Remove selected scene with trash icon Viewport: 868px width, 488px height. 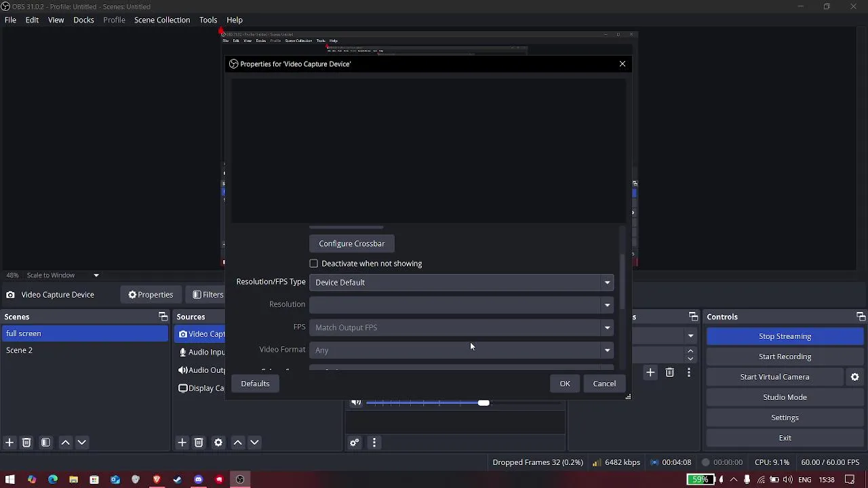click(x=26, y=443)
